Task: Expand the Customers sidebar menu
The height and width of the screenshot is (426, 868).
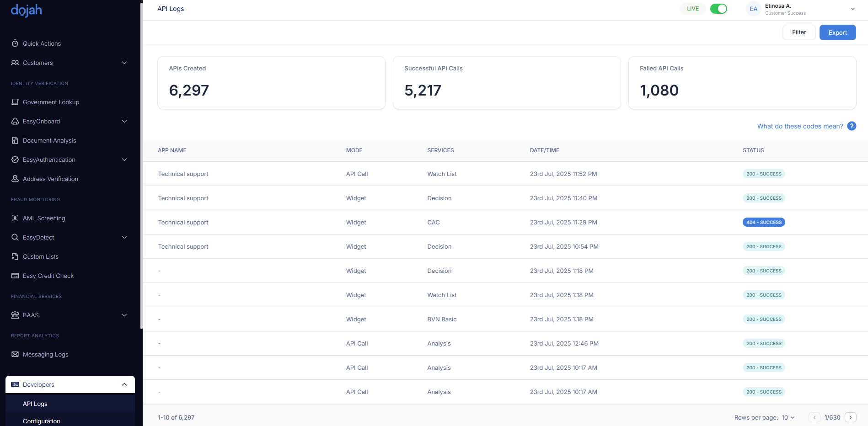Action: tap(124, 63)
